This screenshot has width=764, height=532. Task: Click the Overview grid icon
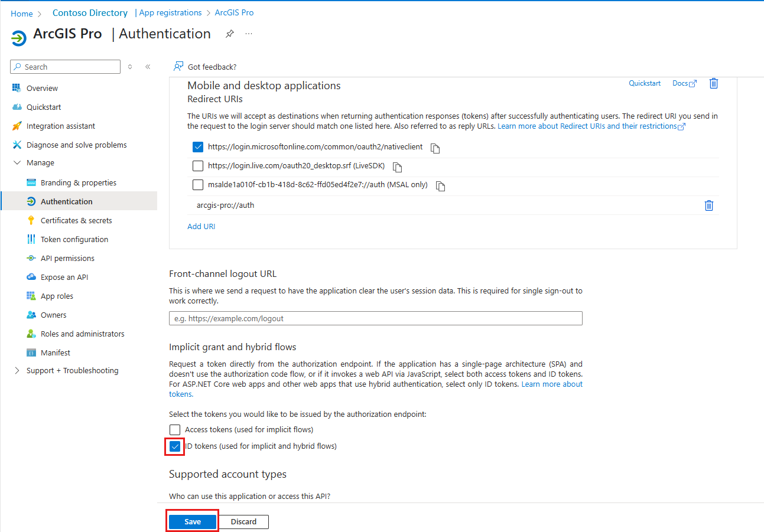tap(17, 88)
